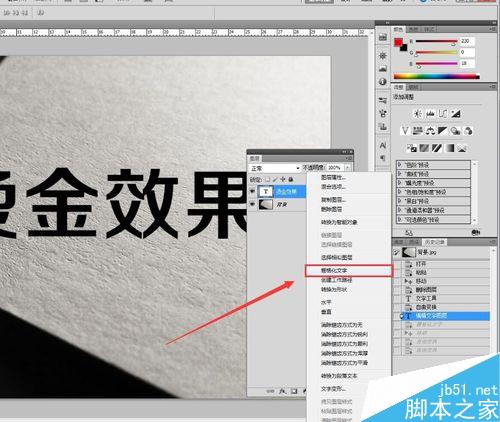The width and height of the screenshot is (500, 422).
Task: Add a Threshold adjustment icon
Action: [x=437, y=148]
